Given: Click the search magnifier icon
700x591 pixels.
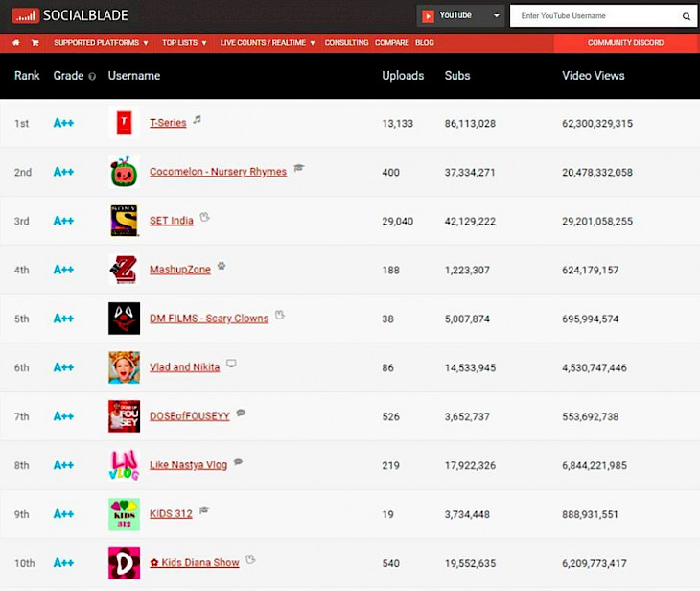Looking at the screenshot, I should (x=687, y=16).
